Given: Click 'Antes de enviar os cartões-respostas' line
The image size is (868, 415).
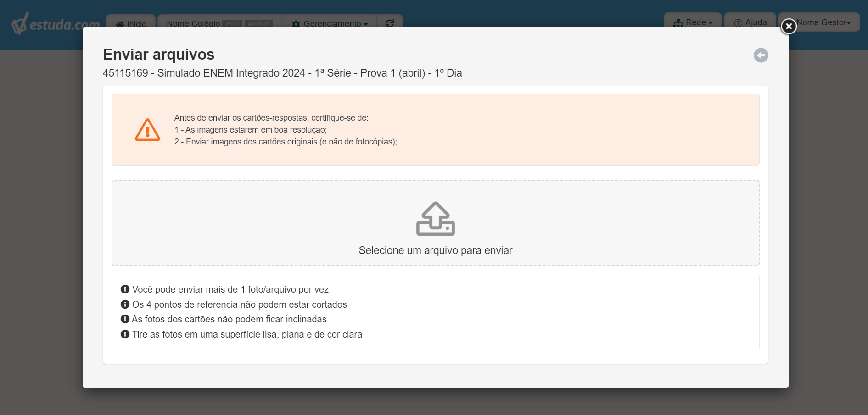Looking at the screenshot, I should tap(271, 118).
